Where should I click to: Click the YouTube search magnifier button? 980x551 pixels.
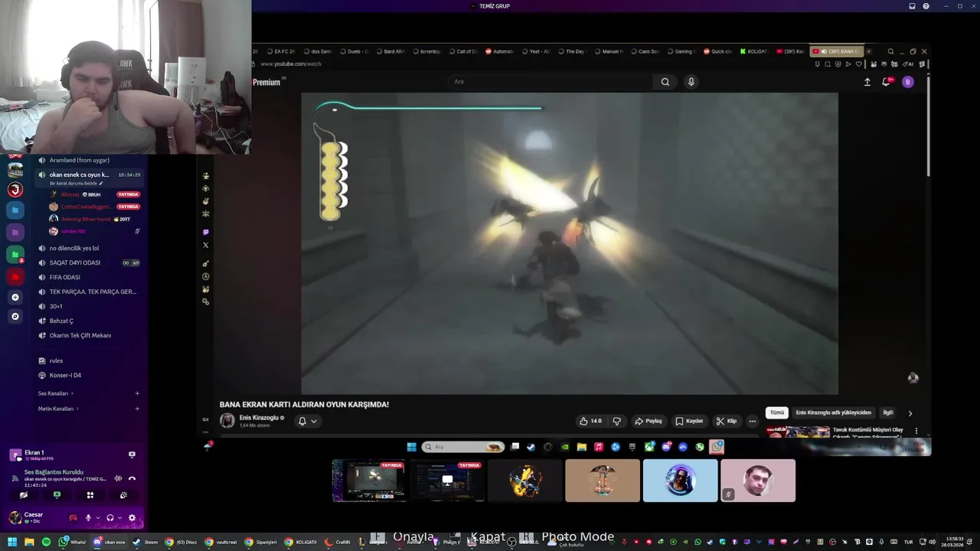pos(665,82)
